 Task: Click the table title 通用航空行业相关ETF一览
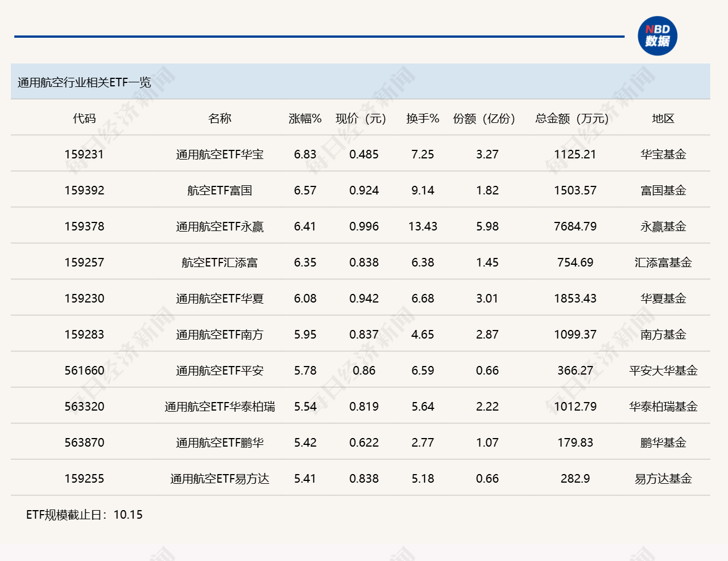coord(84,82)
